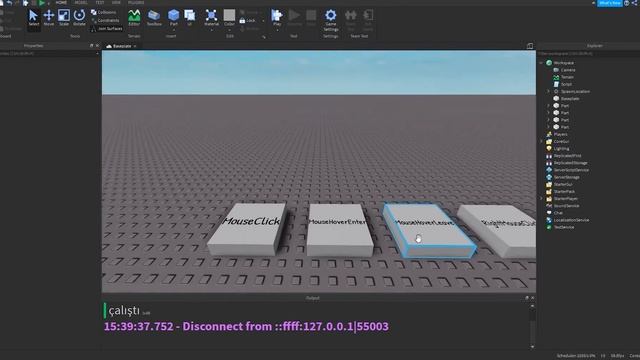
Task: Click the Stop button in Test group
Action: (x=311, y=18)
